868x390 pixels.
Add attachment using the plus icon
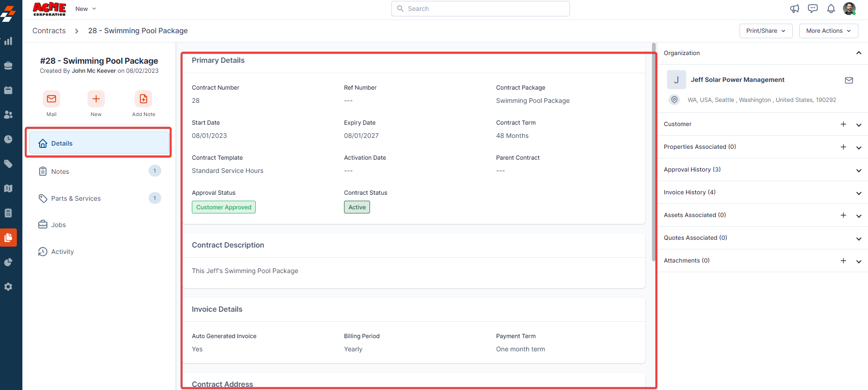tap(843, 261)
